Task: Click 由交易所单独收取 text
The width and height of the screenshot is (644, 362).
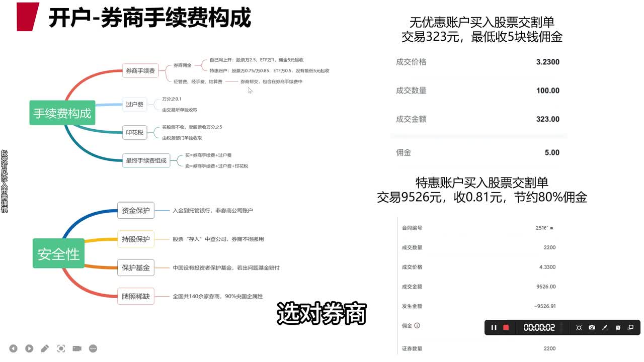Action: pyautogui.click(x=180, y=110)
